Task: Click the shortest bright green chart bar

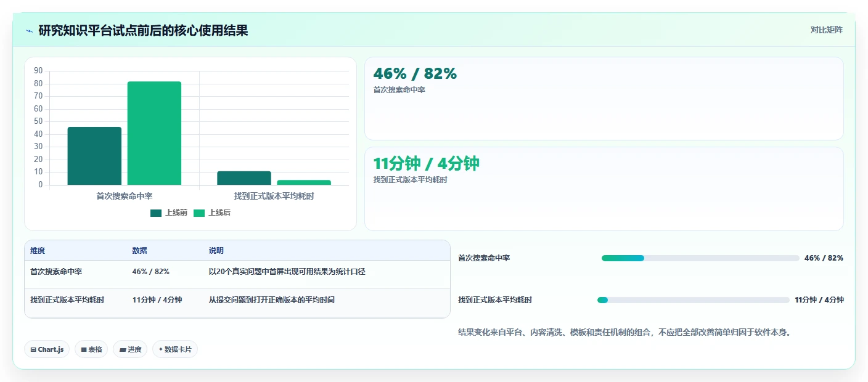Action: [x=304, y=182]
